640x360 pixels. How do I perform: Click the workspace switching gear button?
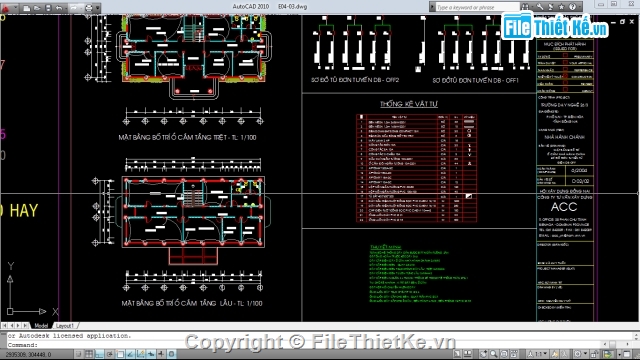579,354
